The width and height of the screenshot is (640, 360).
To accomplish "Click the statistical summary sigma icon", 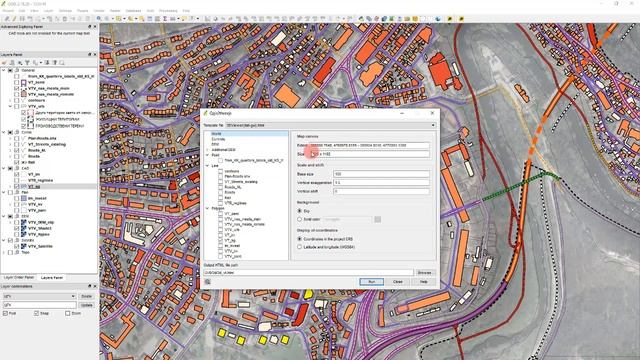I will (x=165, y=19).
